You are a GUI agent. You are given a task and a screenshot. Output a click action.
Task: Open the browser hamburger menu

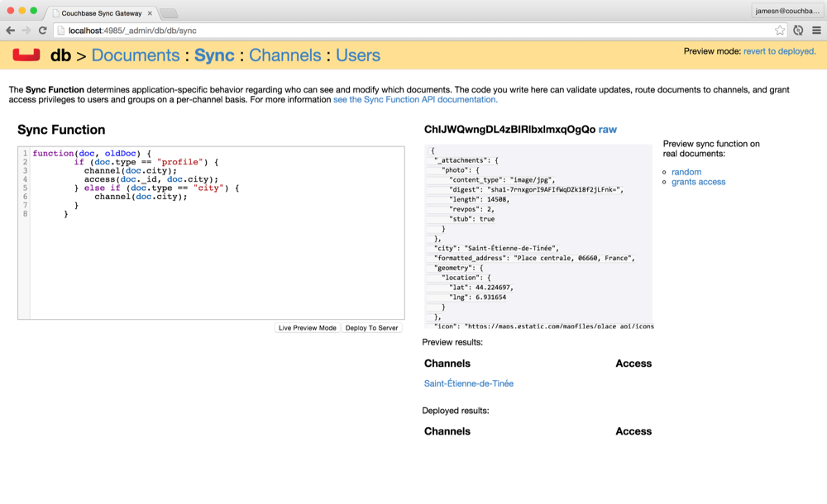coord(816,31)
